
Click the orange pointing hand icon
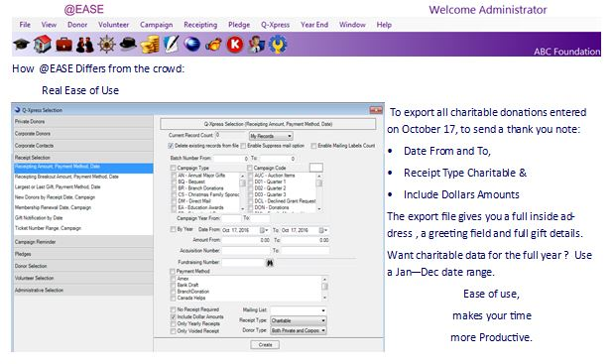pos(213,45)
